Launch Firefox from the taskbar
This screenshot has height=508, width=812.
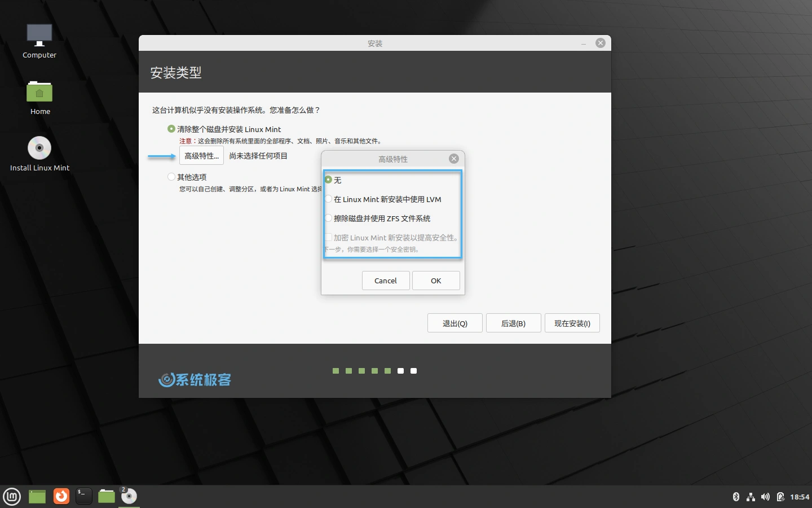[61, 496]
